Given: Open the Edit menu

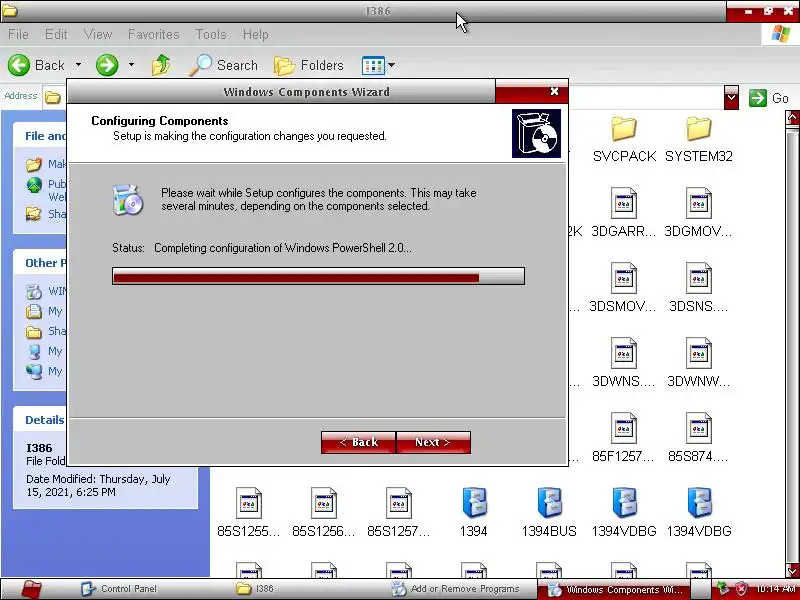Looking at the screenshot, I should (x=56, y=34).
